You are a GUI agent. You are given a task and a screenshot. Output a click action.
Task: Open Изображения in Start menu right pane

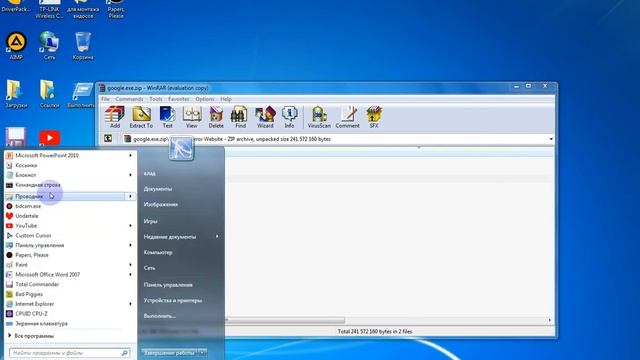click(161, 204)
